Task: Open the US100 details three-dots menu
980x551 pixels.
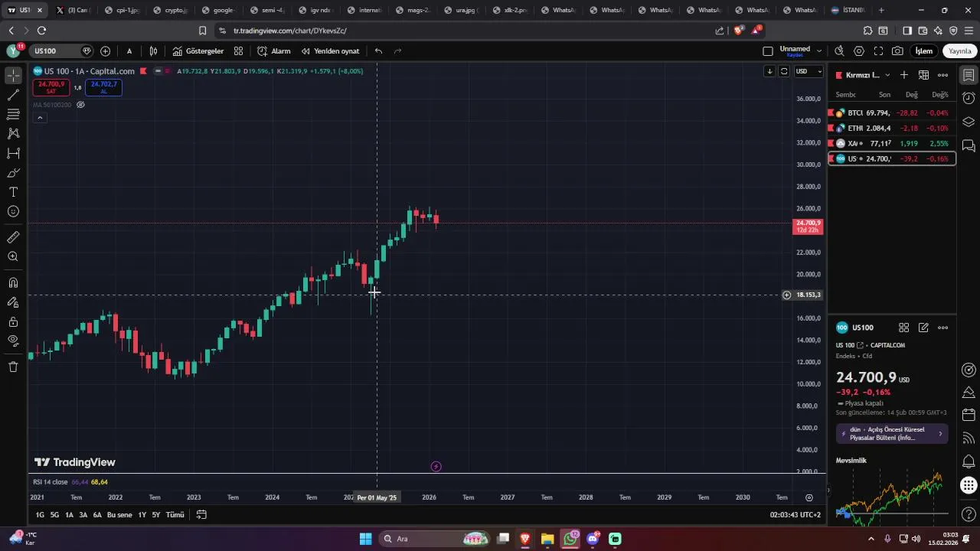Action: coord(942,328)
